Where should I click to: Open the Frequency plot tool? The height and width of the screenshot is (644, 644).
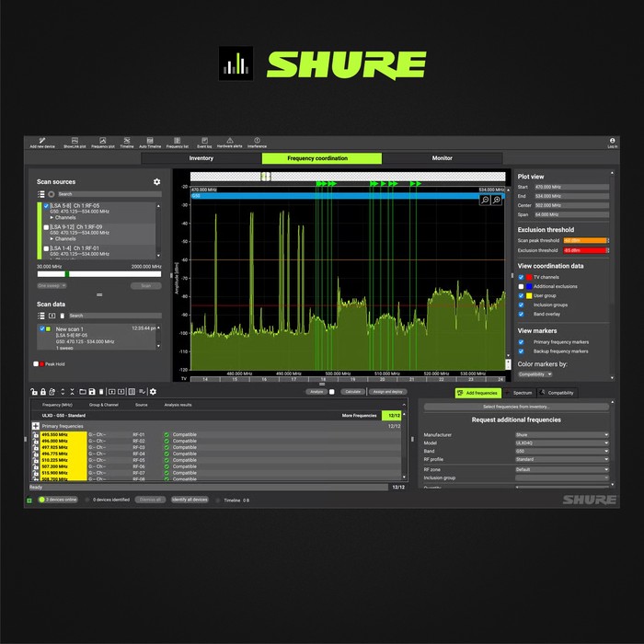[x=103, y=143]
